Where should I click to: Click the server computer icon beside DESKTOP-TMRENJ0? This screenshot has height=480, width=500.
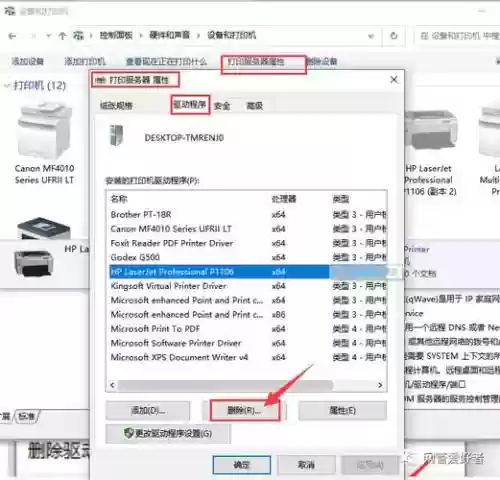116,135
